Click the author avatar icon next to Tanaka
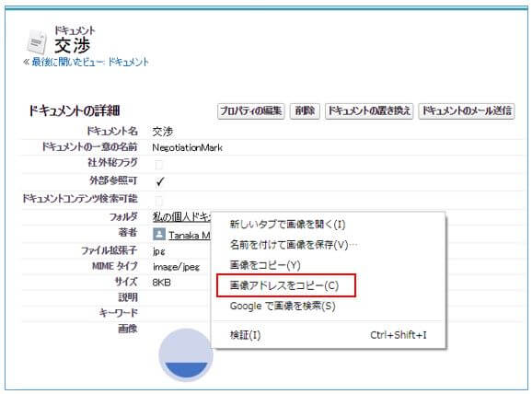532x394 pixels. click(x=159, y=234)
